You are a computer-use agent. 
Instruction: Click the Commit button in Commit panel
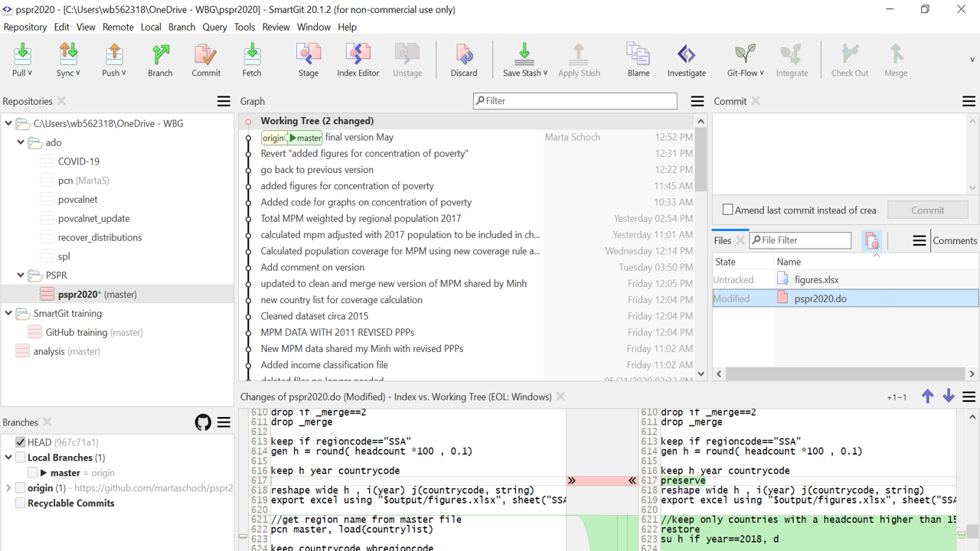click(x=928, y=210)
